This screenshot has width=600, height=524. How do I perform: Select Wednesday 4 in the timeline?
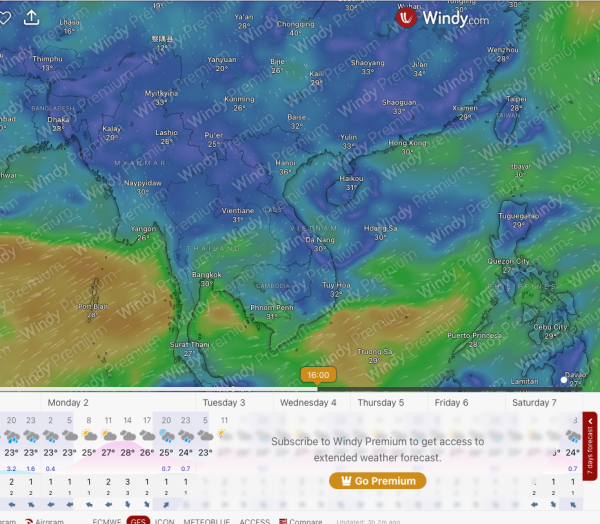click(x=308, y=402)
